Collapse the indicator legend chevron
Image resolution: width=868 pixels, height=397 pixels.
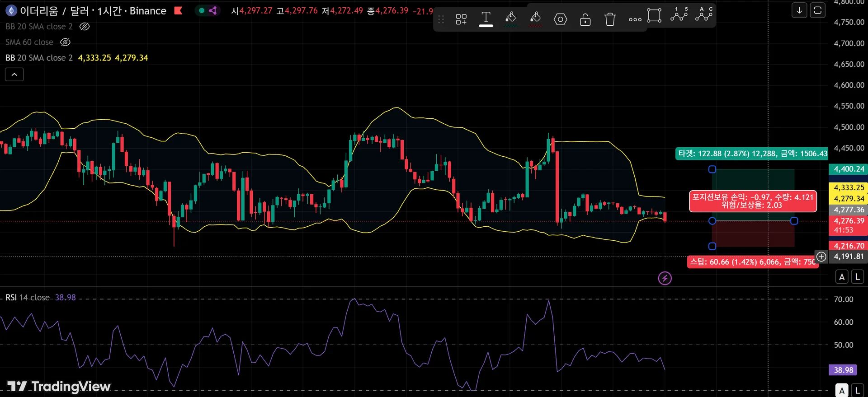[14, 75]
